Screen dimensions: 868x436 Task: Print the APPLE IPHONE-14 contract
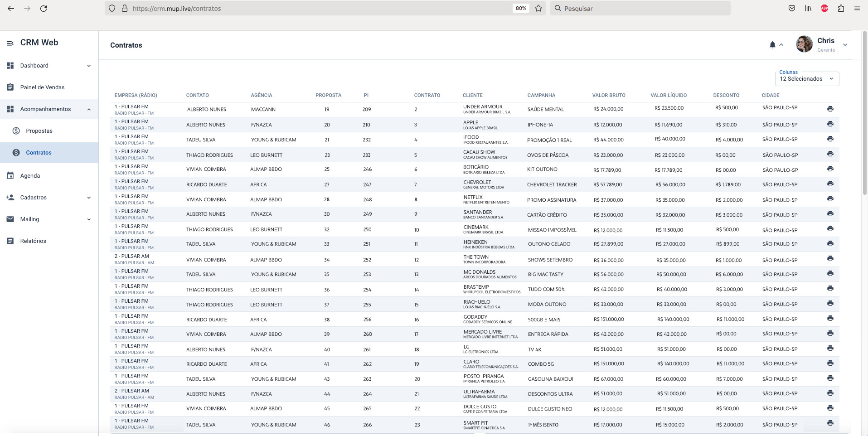[x=830, y=124]
